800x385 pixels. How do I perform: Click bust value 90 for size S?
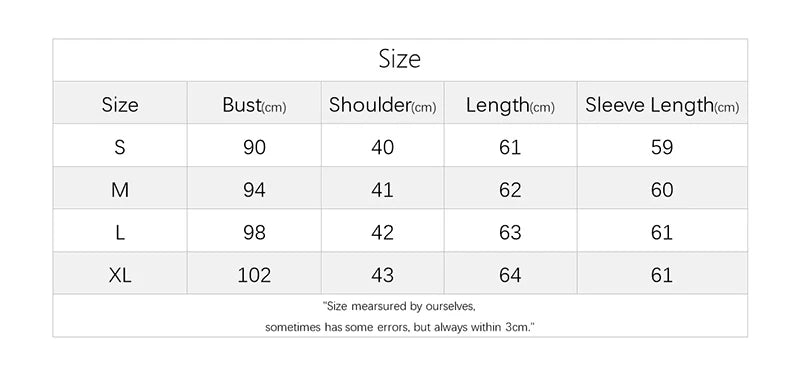254,147
